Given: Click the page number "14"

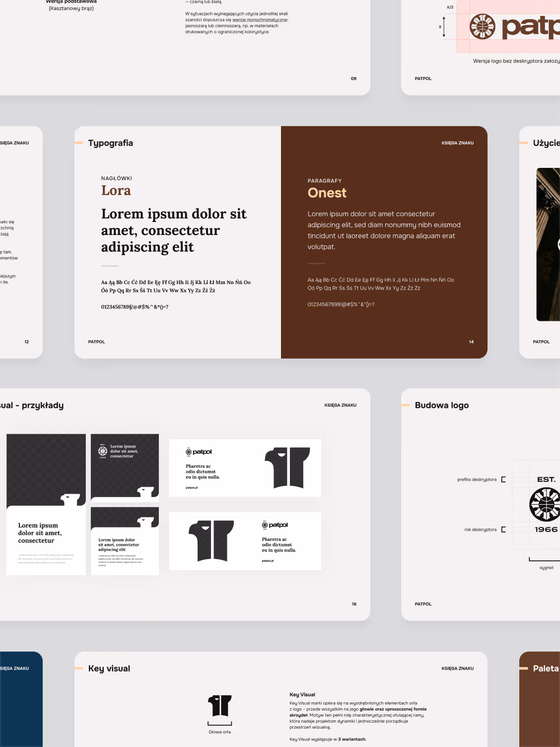Looking at the screenshot, I should pos(471,342).
